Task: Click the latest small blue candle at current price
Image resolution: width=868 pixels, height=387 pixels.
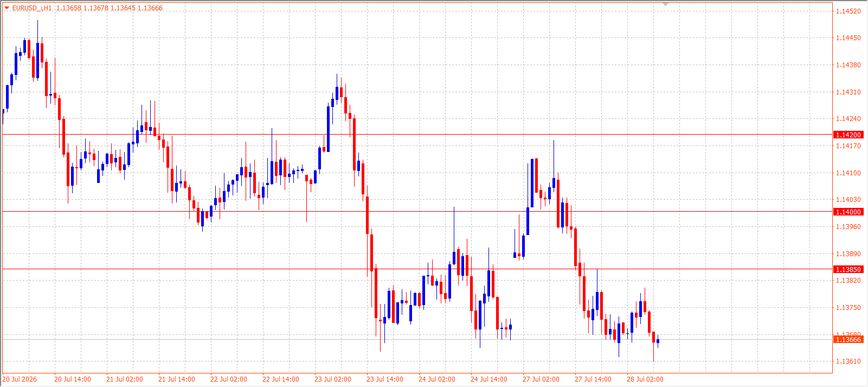Action: click(x=658, y=341)
